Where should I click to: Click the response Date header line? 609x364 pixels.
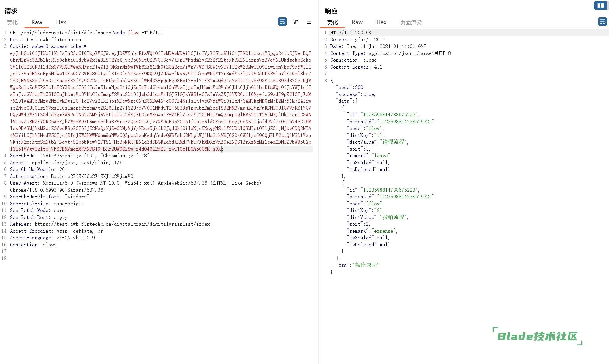[378, 46]
